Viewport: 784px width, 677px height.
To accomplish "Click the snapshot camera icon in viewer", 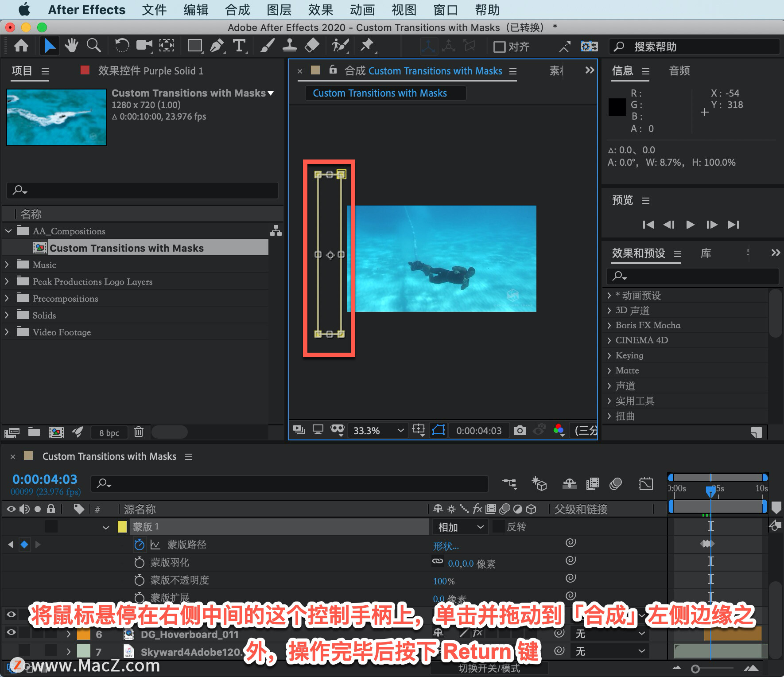I will point(520,430).
